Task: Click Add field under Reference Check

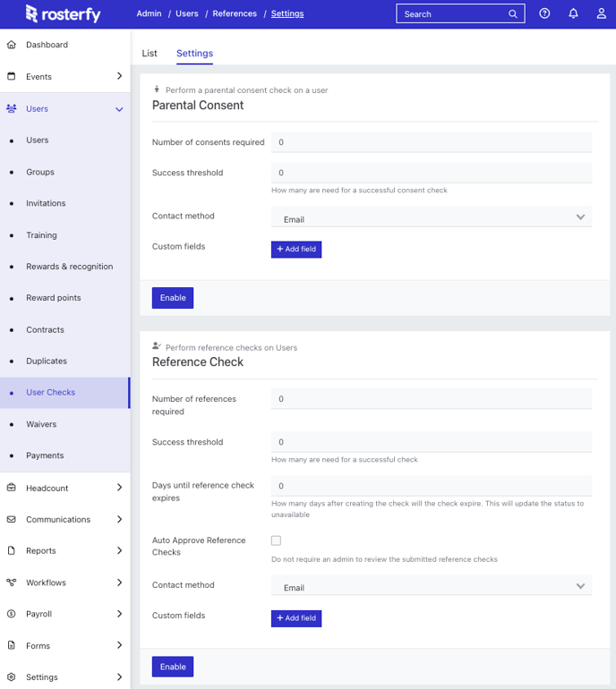Action: pos(296,618)
